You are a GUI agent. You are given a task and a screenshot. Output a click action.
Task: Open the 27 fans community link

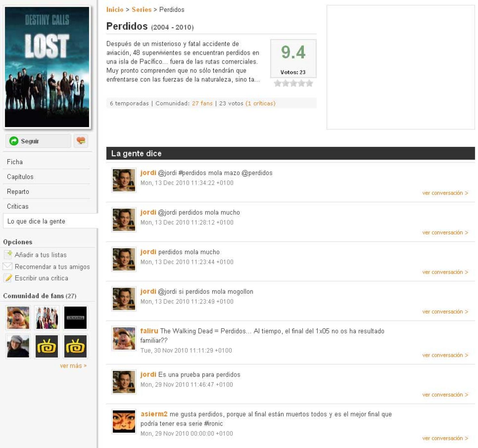202,103
